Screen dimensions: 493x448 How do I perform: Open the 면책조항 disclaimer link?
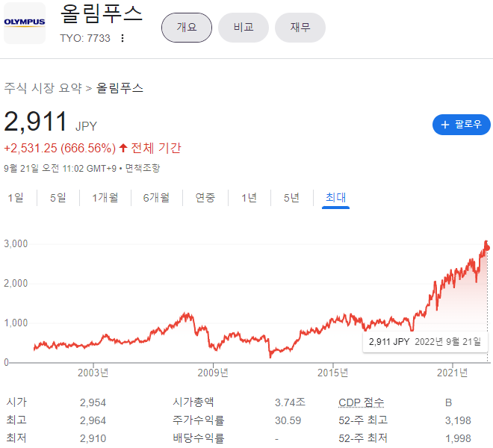click(x=143, y=168)
